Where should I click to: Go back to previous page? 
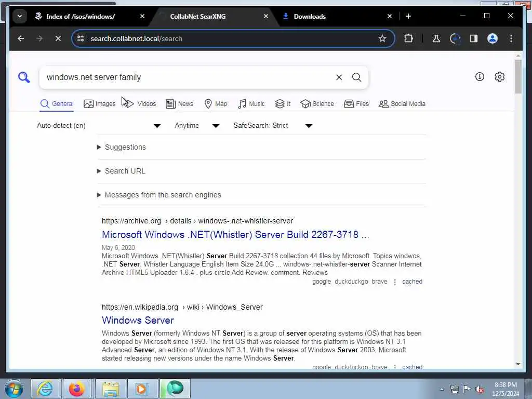21,38
